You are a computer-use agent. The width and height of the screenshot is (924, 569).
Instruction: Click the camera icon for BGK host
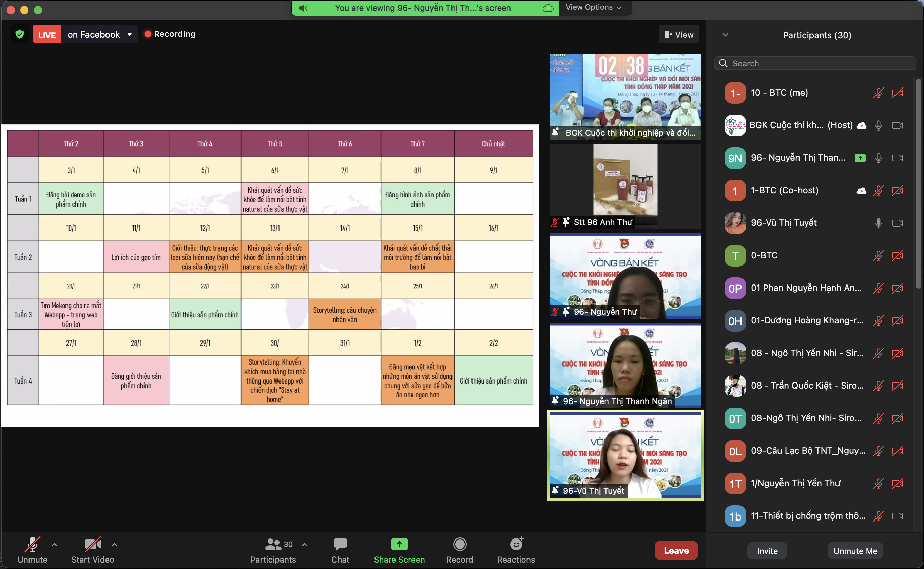coord(898,125)
